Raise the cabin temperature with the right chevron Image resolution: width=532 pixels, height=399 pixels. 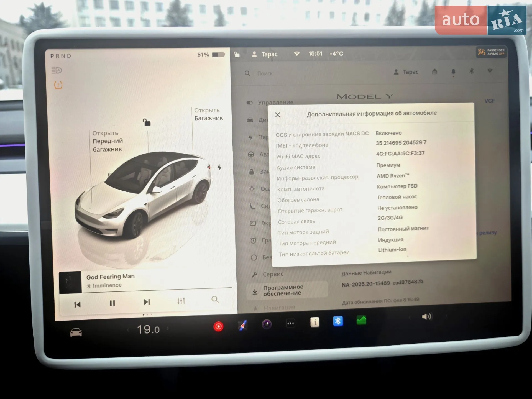click(x=168, y=329)
